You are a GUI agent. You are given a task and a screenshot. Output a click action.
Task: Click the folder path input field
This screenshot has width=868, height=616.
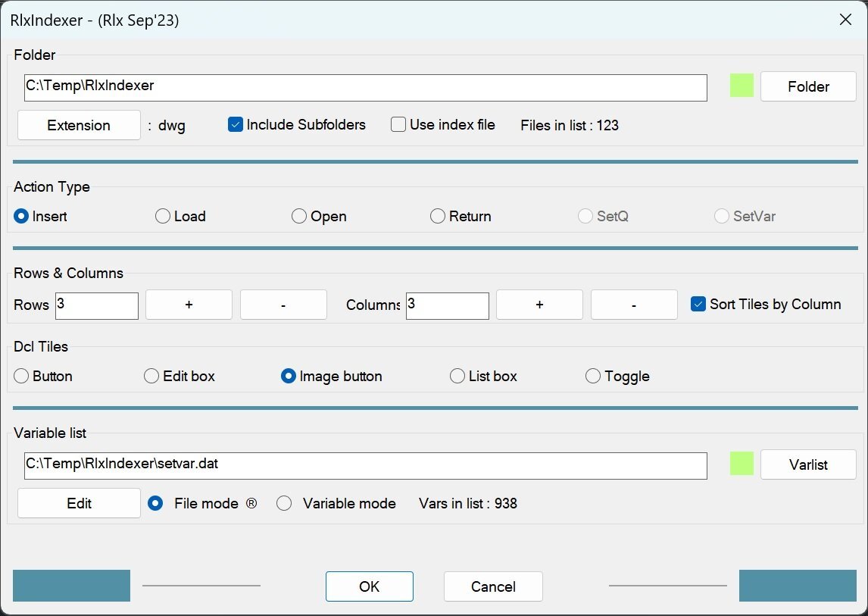click(x=365, y=87)
